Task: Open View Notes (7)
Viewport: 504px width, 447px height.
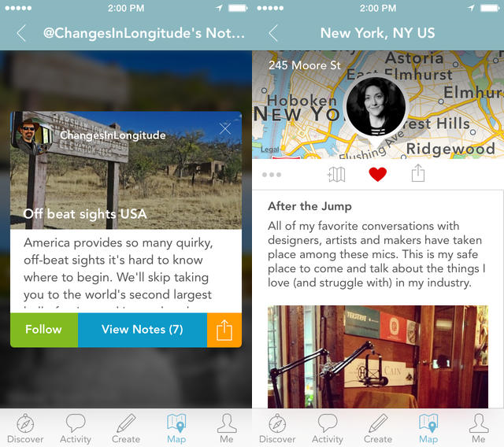Action: 143,330
